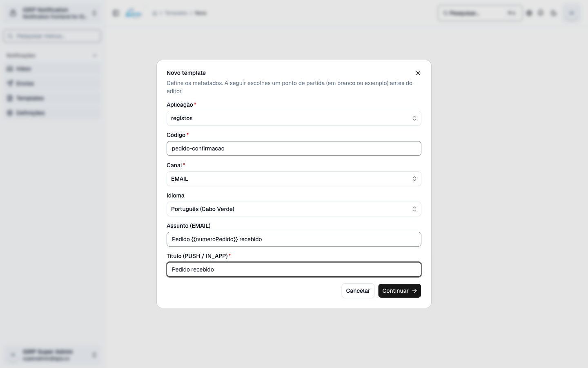Open the Canal dropdown showing EMAIL

294,179
